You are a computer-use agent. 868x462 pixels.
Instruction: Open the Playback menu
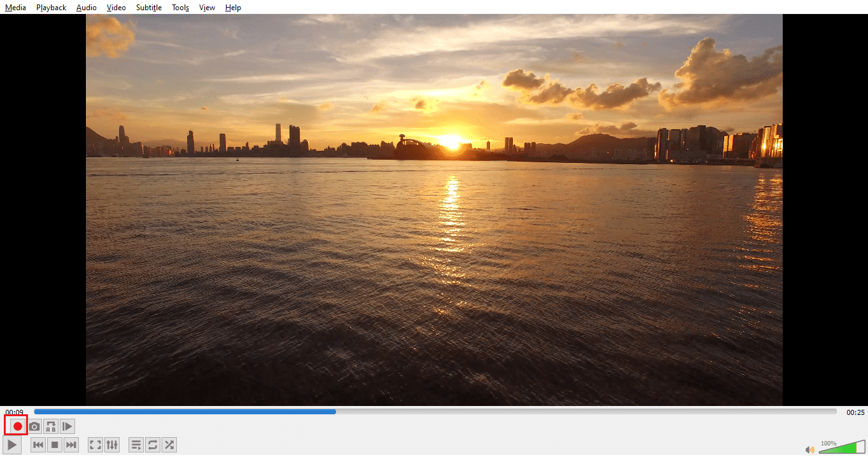[51, 8]
